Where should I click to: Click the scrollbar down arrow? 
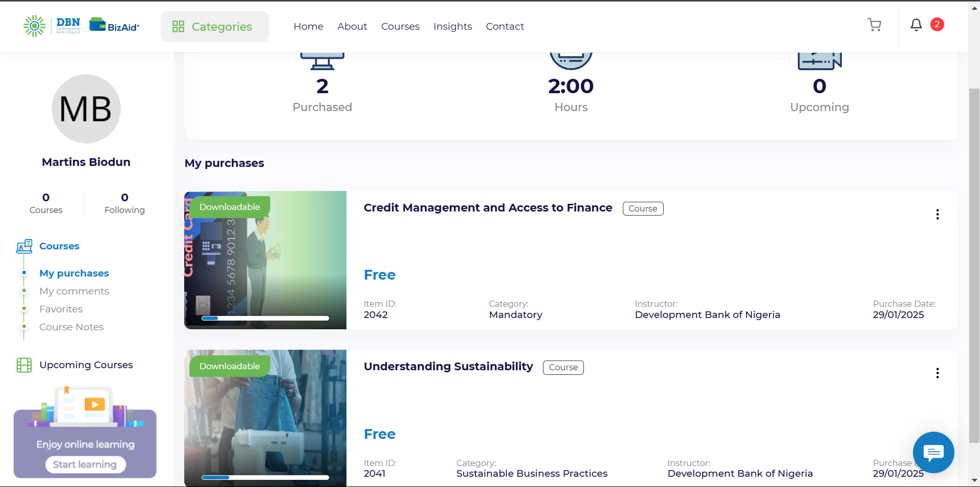pos(974,481)
